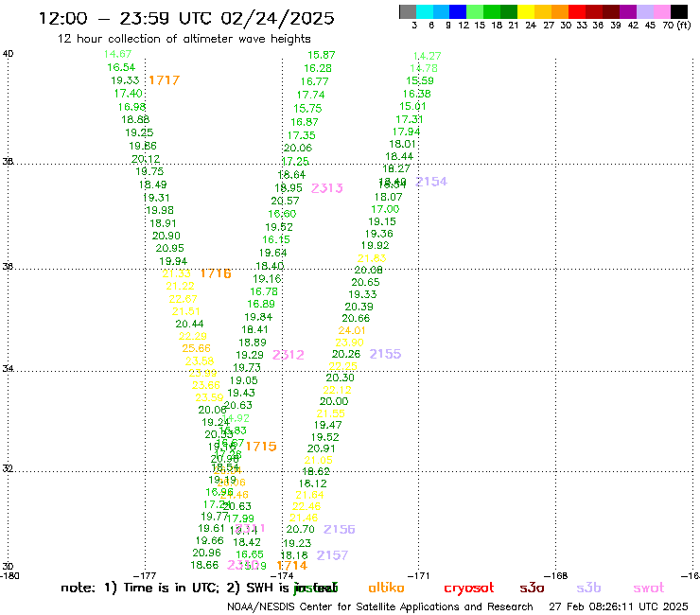The width and height of the screenshot is (700, 615).
Task: Click the orange time marker 1716
Action: pyautogui.click(x=216, y=273)
